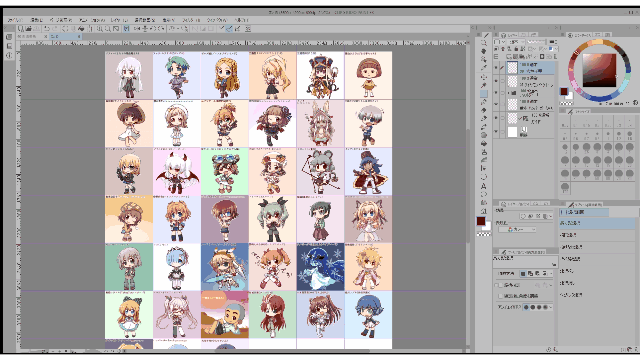Screen dimensions: 640x360
Task: Toggle highlighted Snap to special ruler icon
Action: (x=229, y=29)
